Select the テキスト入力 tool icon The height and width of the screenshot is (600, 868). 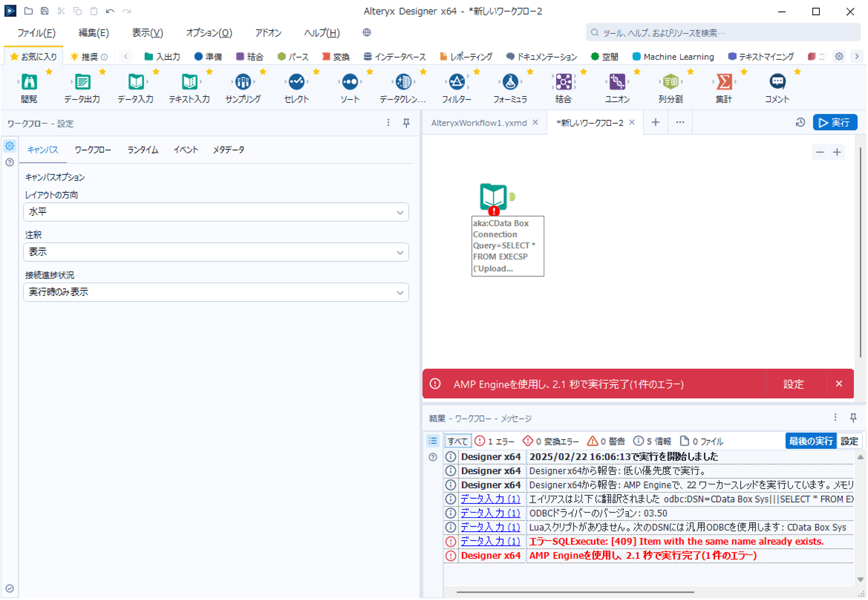190,82
